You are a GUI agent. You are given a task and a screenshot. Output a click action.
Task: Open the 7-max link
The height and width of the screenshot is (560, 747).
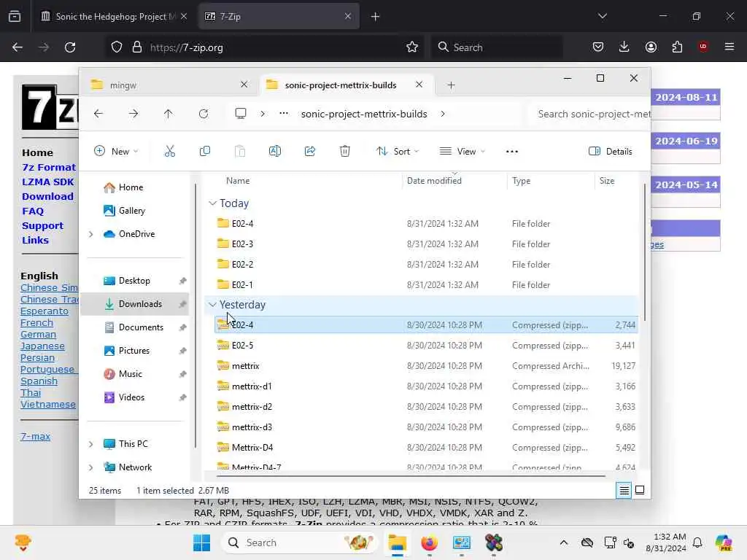(x=35, y=436)
